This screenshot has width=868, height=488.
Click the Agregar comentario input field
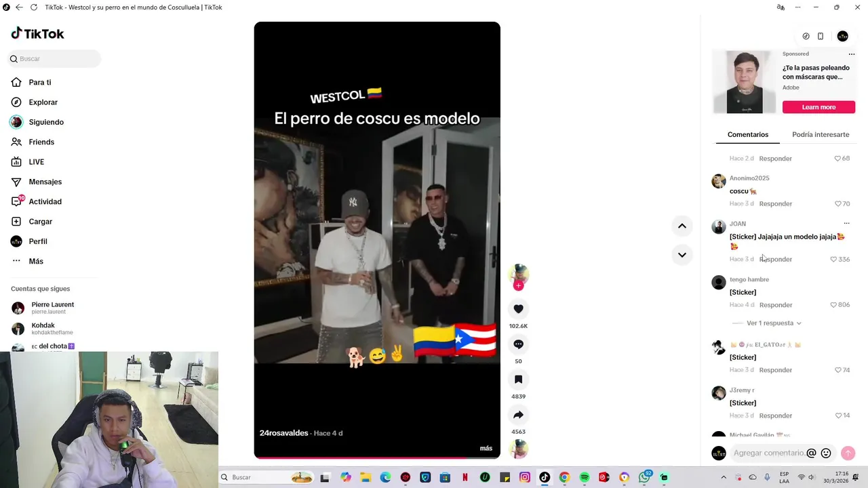coord(769,453)
